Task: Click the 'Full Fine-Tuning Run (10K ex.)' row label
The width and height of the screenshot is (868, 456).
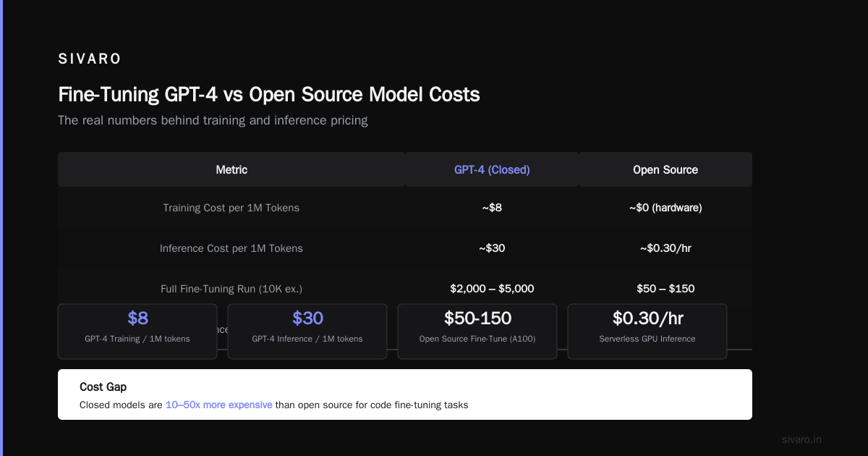Action: (231, 289)
